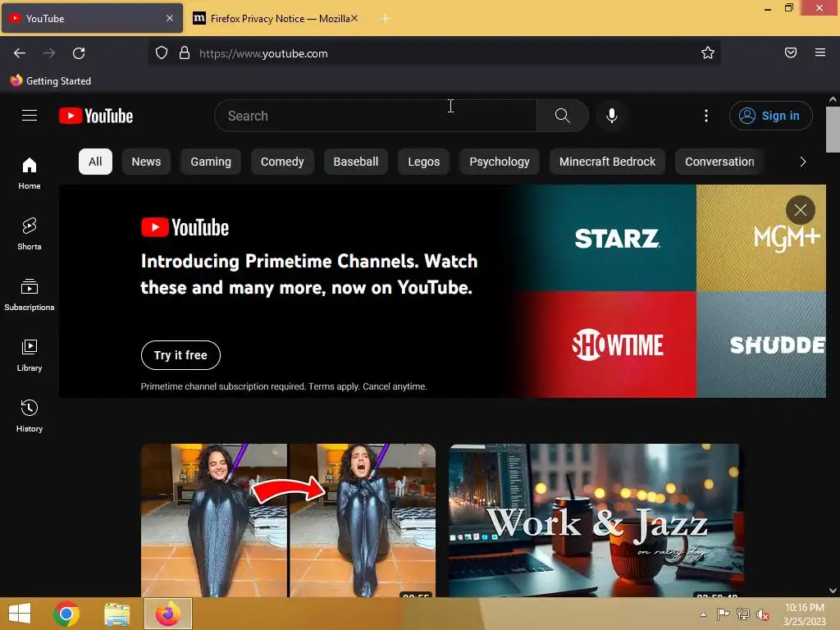Click the SHOWTIME channel tile
This screenshot has width=840, height=630.
click(616, 345)
